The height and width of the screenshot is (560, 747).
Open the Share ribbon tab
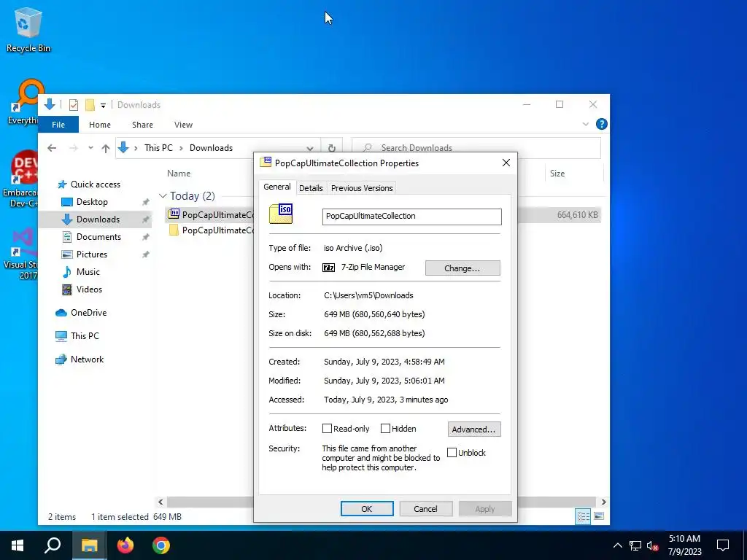pos(142,125)
